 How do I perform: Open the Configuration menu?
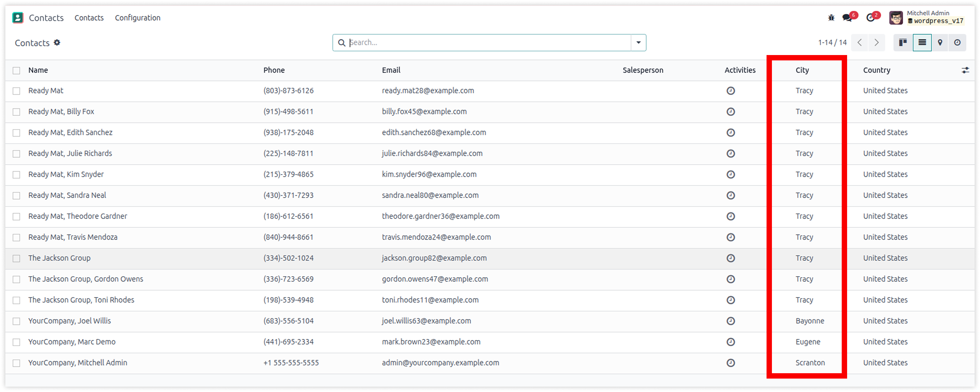coord(138,18)
